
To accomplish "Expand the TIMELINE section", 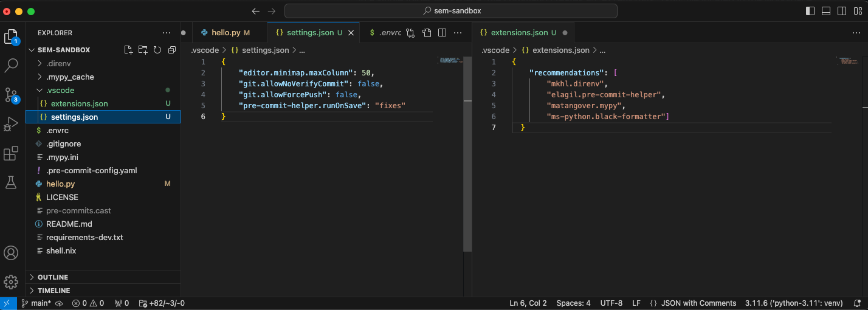I will (103, 291).
